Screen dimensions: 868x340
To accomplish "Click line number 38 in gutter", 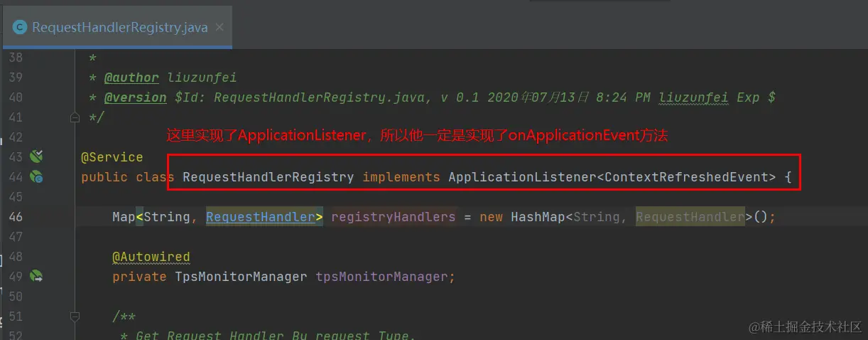I will (15, 57).
